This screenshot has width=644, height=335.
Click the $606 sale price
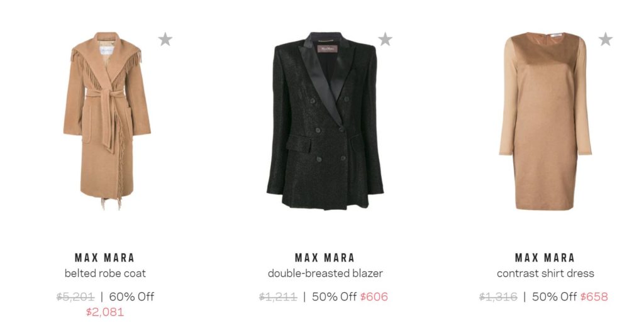pos(374,297)
